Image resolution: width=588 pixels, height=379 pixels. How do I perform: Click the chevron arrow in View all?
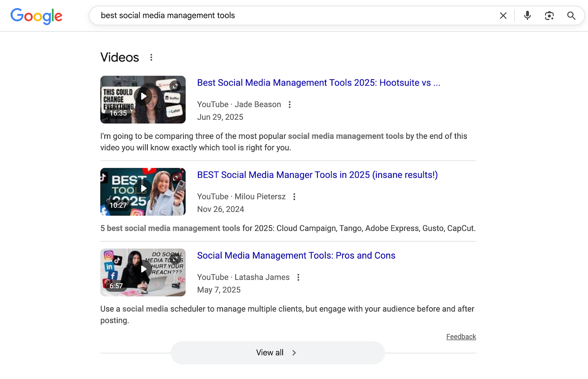294,353
